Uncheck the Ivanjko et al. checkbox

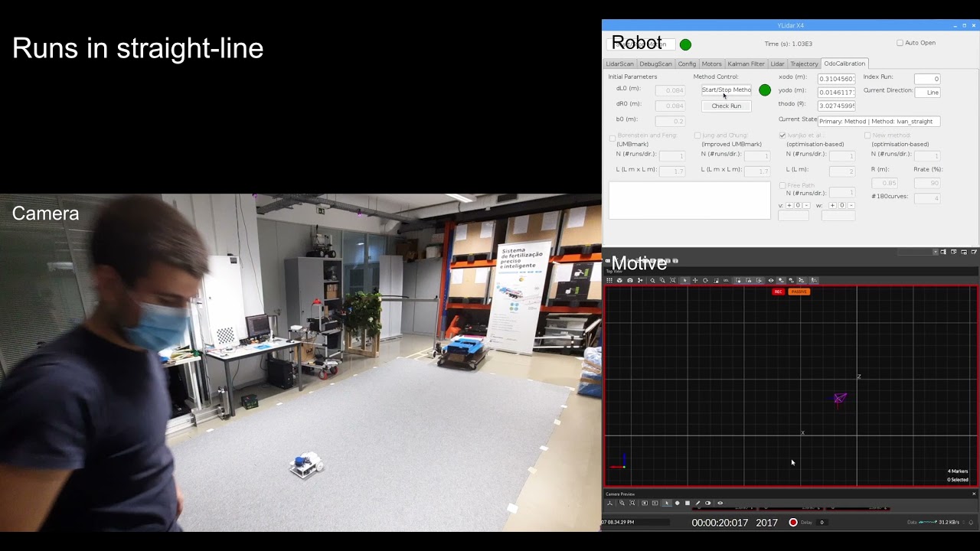coord(782,135)
